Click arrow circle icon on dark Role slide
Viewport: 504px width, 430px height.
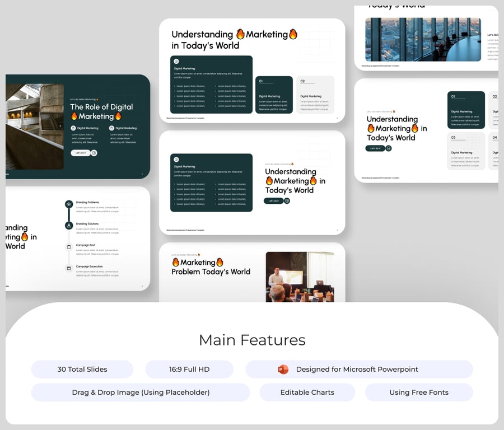94,153
